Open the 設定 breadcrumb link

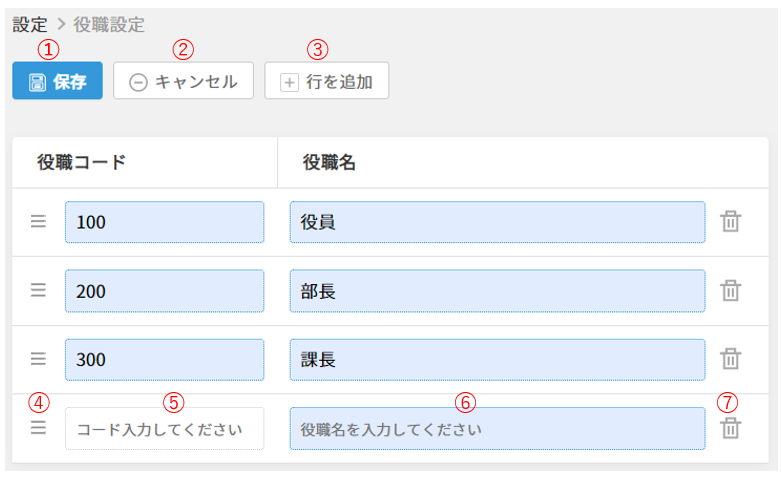[29, 23]
